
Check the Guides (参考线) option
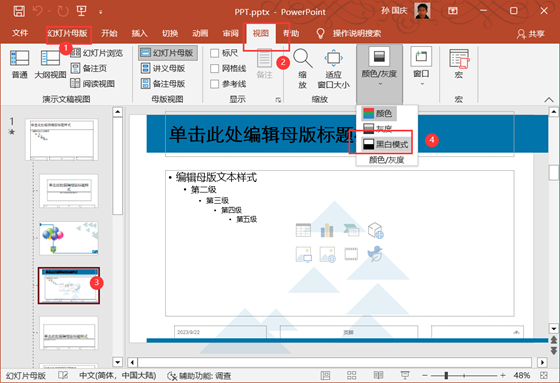pyautogui.click(x=215, y=84)
